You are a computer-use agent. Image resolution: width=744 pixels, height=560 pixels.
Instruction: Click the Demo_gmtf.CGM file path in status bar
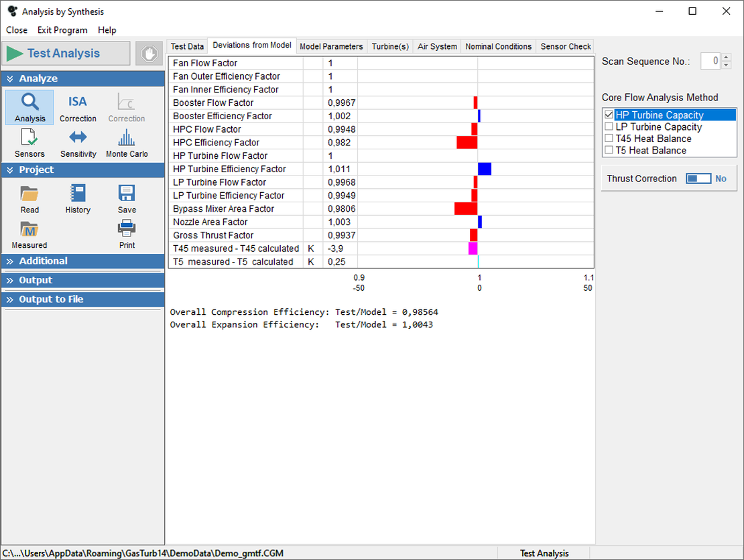click(x=143, y=553)
